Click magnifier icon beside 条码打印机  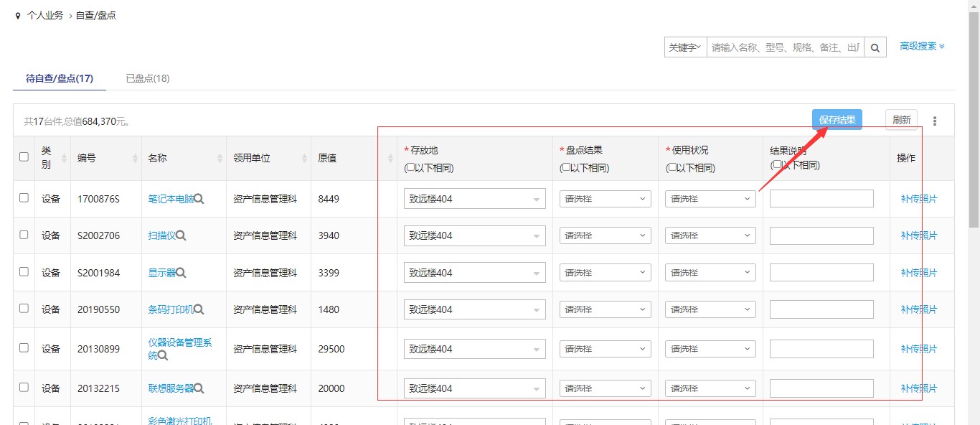[199, 309]
